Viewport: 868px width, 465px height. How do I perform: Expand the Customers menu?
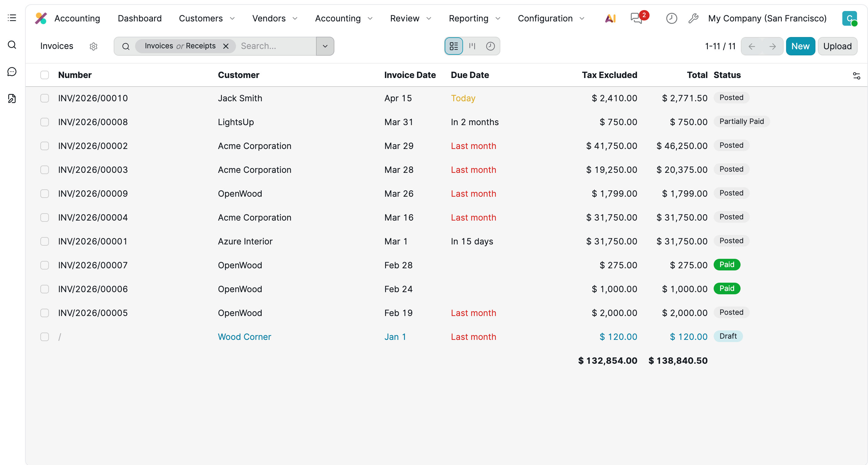[206, 18]
